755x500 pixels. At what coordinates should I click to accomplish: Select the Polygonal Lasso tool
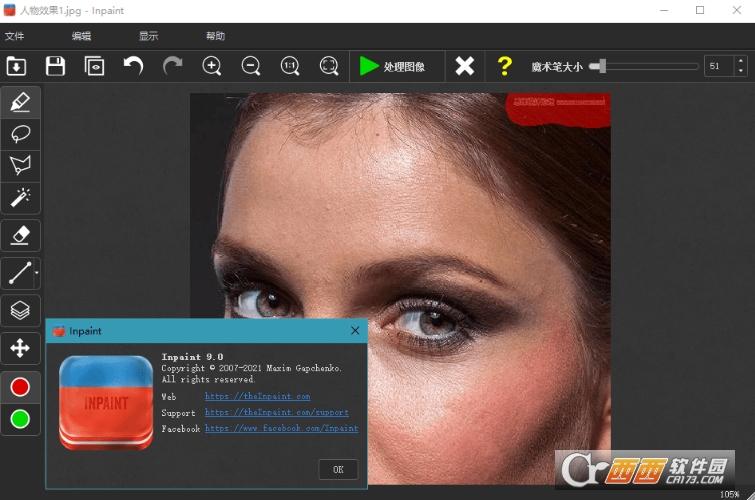tap(20, 165)
